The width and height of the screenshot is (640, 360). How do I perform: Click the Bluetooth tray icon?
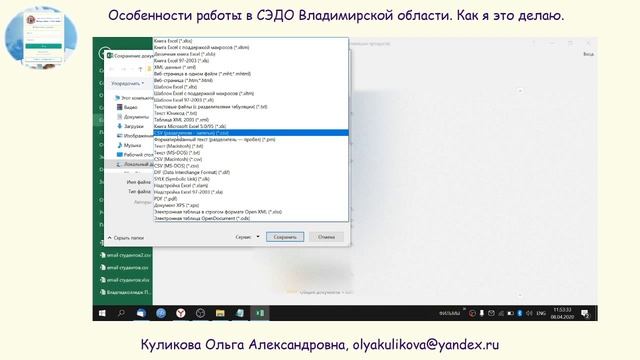point(520,313)
